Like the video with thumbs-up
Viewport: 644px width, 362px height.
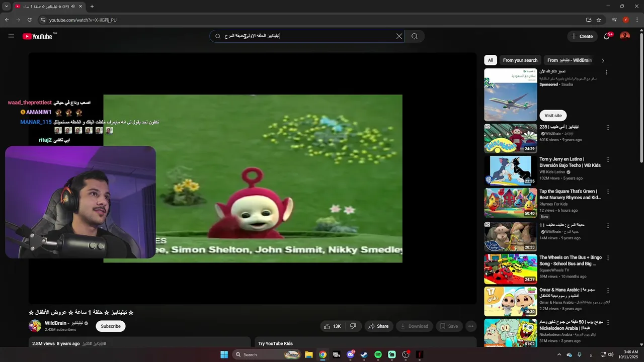click(332, 326)
